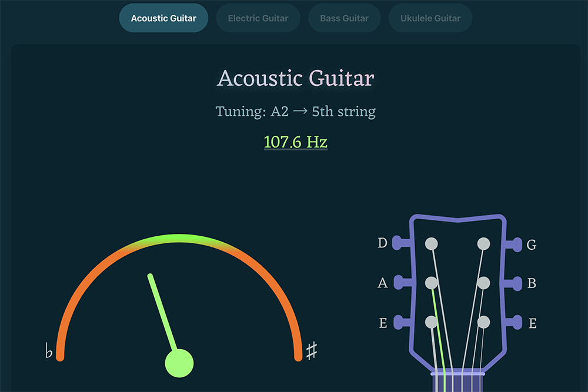Click the flat symbol on the gauge
This screenshot has height=392, width=588.
point(49,351)
